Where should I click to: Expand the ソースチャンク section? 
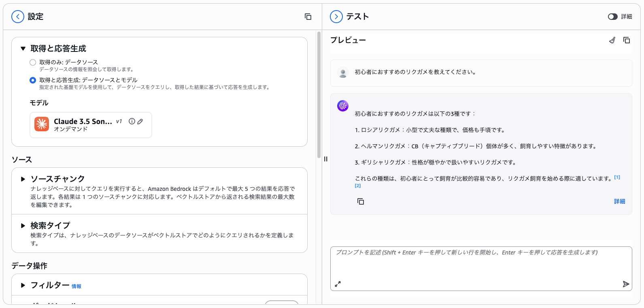(23, 179)
